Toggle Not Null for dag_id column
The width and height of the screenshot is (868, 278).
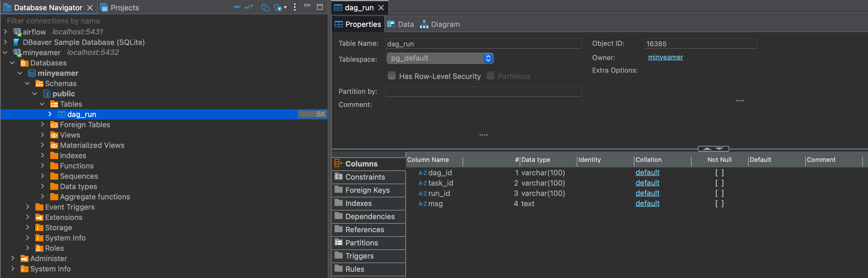720,173
